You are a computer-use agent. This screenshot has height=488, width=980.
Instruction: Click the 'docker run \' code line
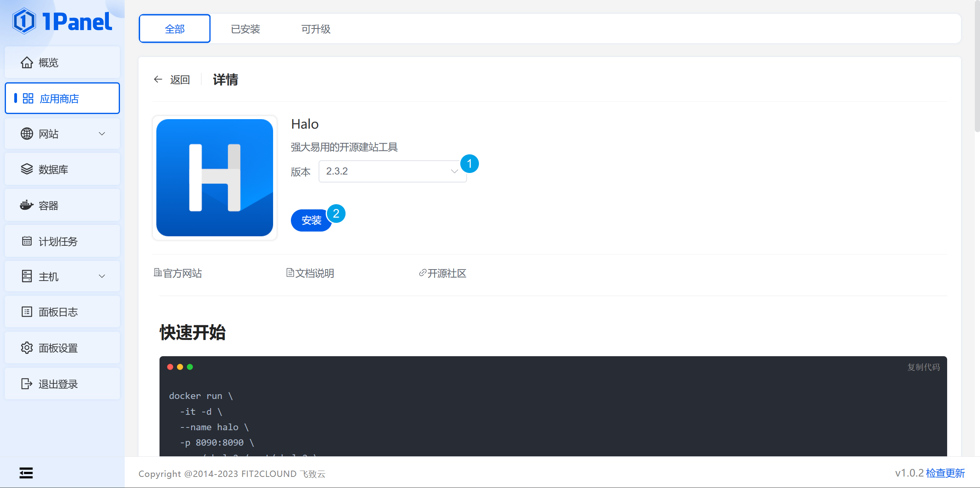[x=201, y=396]
